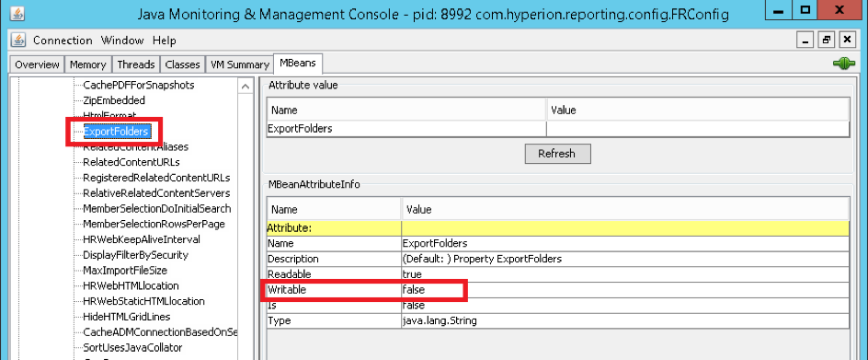Select RelativeRelatedContentServers attribute
Image resolution: width=868 pixels, height=360 pixels.
tap(156, 193)
